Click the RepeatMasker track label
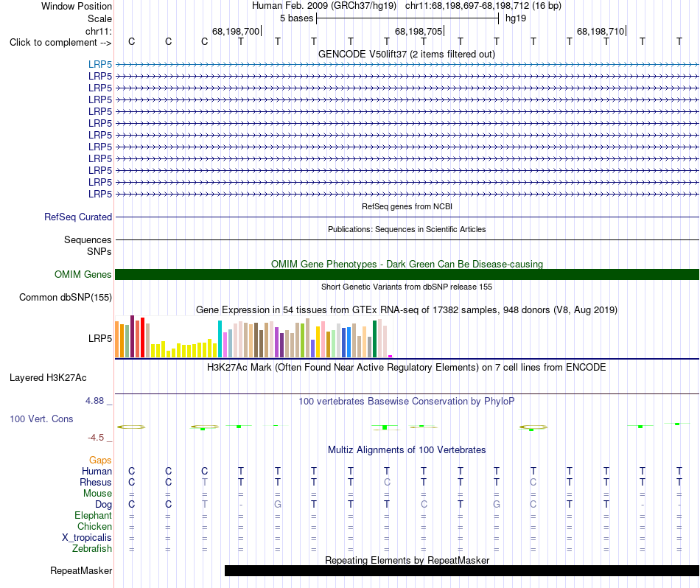 pos(81,570)
